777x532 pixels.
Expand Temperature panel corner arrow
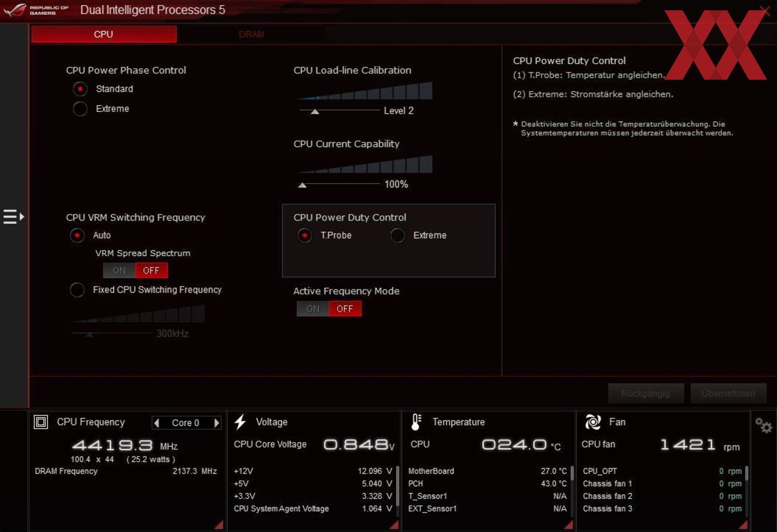point(568,525)
